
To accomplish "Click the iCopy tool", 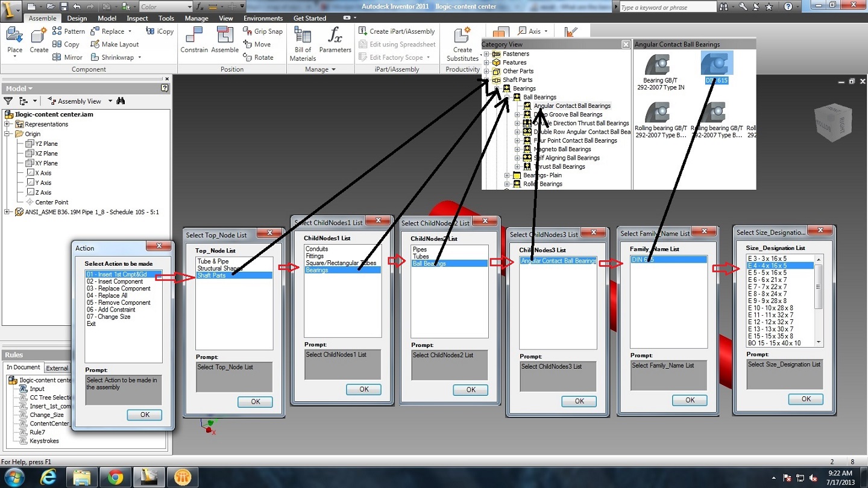I will [160, 31].
